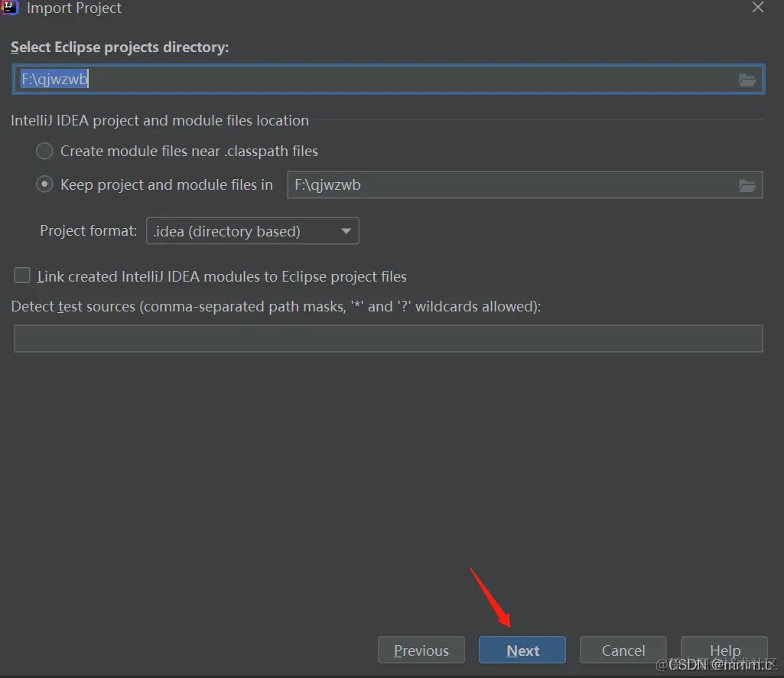Click IntelliJ IDEA logo in title bar
The height and width of the screenshot is (678, 784).
coord(9,8)
